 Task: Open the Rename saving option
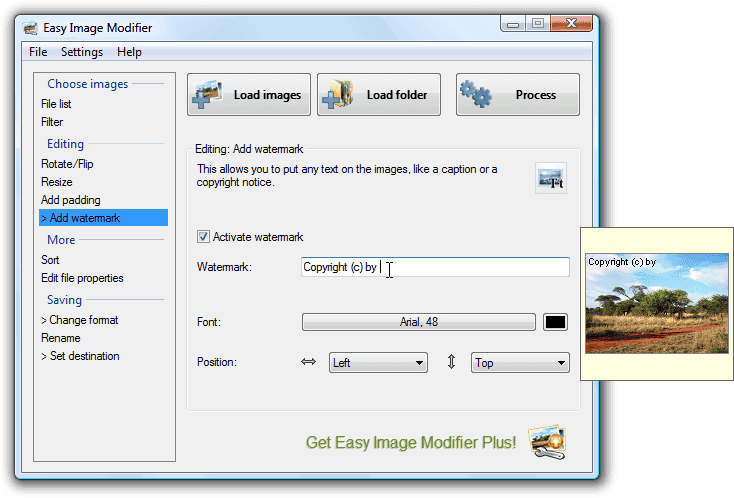pos(61,338)
